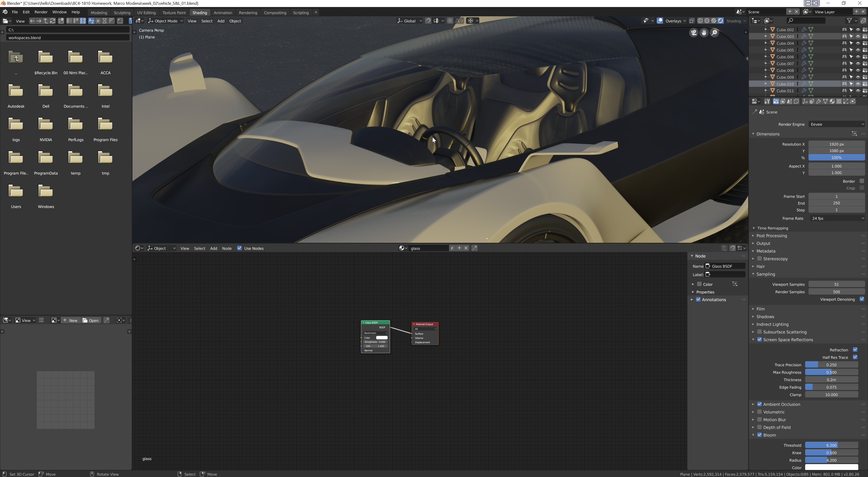This screenshot has width=868, height=477.
Task: Disable the Bloom checkbox
Action: [x=759, y=435]
